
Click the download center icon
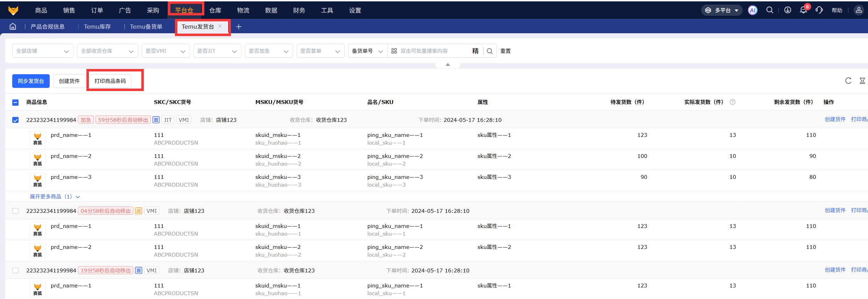tap(788, 10)
